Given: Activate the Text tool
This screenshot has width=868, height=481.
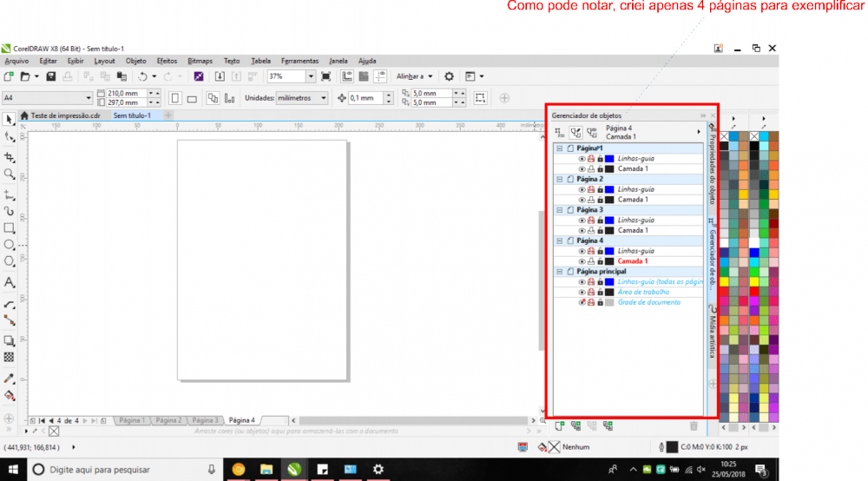Looking at the screenshot, I should pos(10,282).
